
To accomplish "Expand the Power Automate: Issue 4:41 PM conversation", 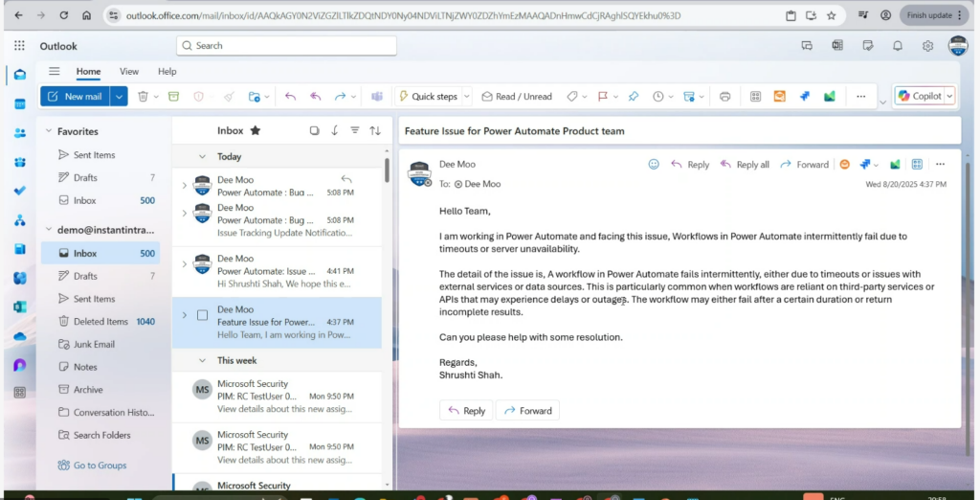I will point(184,264).
